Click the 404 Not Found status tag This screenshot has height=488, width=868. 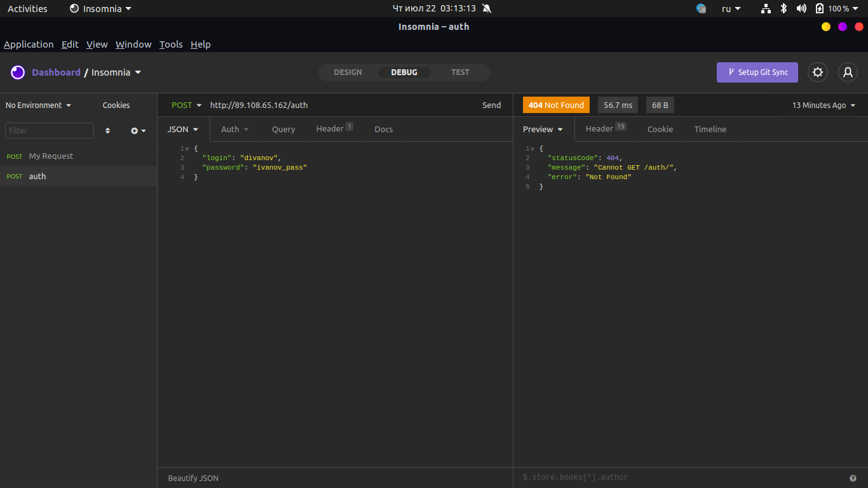pos(556,105)
